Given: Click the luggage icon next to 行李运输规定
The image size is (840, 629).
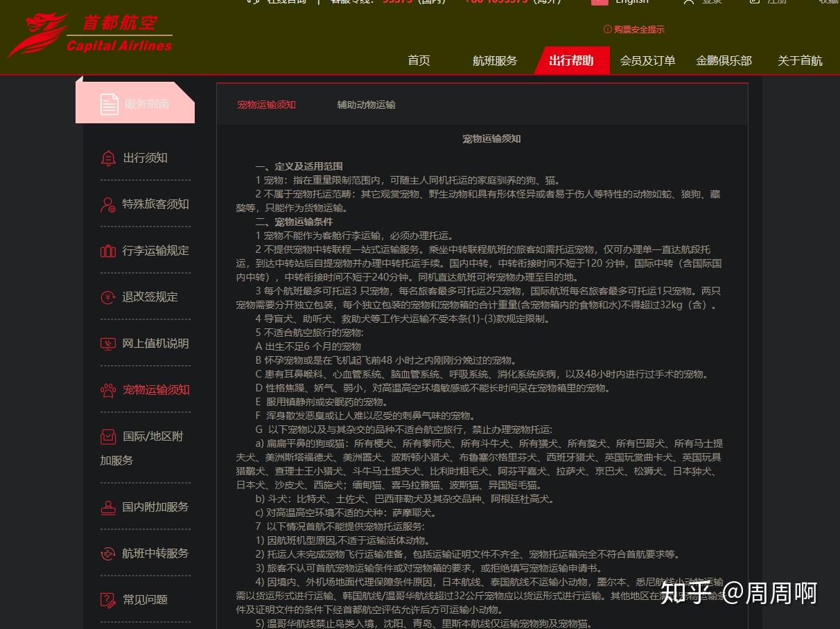Looking at the screenshot, I should [108, 251].
